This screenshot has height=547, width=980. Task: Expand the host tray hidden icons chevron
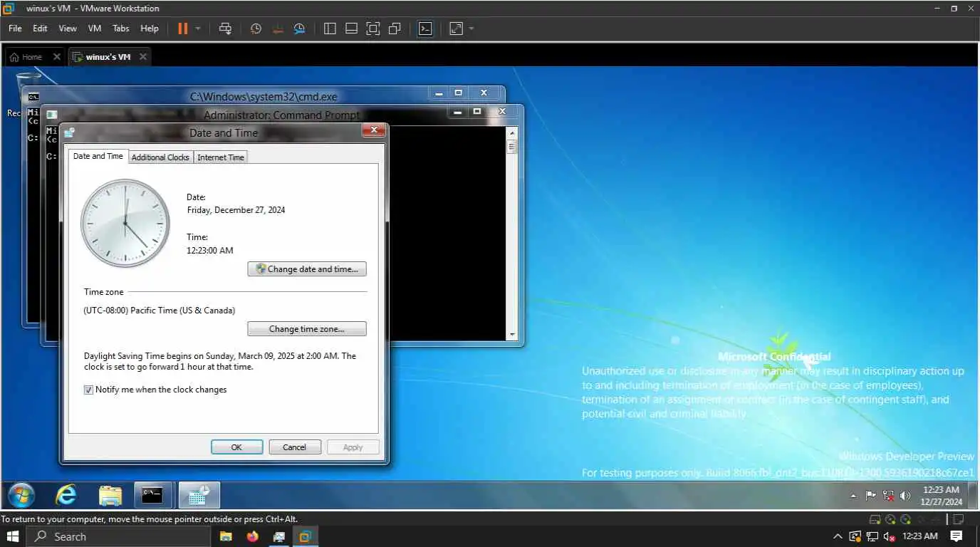pyautogui.click(x=838, y=536)
